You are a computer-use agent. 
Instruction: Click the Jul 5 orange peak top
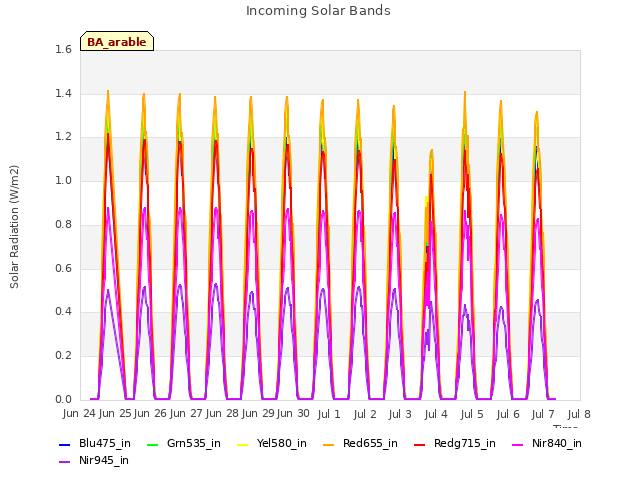(464, 93)
